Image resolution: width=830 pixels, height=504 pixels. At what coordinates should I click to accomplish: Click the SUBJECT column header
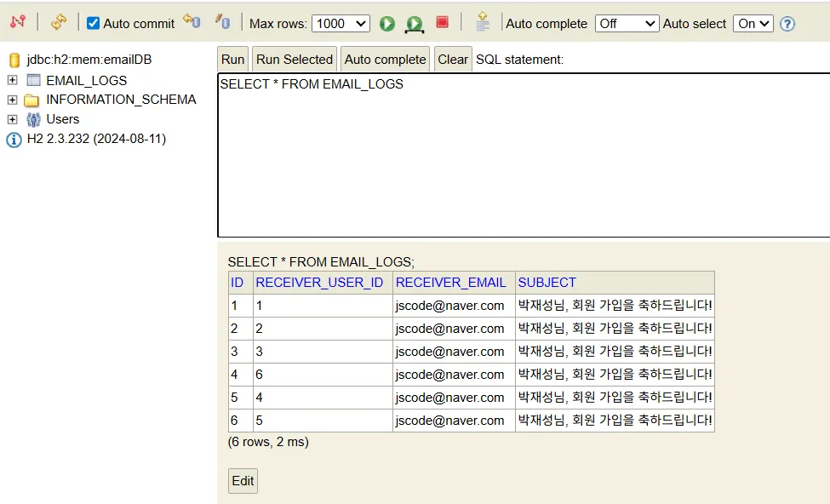[x=547, y=283]
